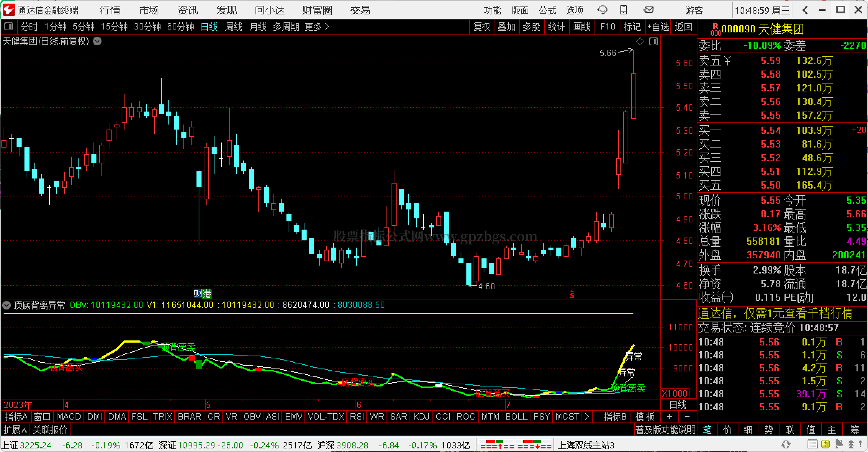Select the MACD indicator tab
This screenshot has width=868, height=452.
[69, 417]
